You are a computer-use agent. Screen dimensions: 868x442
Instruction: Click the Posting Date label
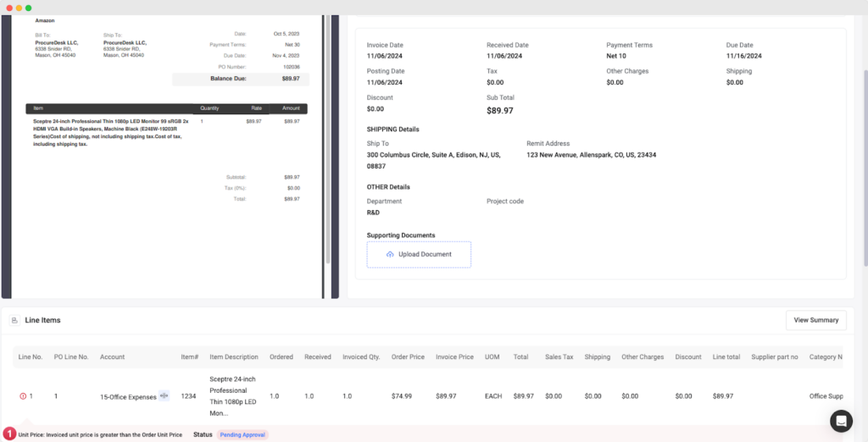coord(386,71)
